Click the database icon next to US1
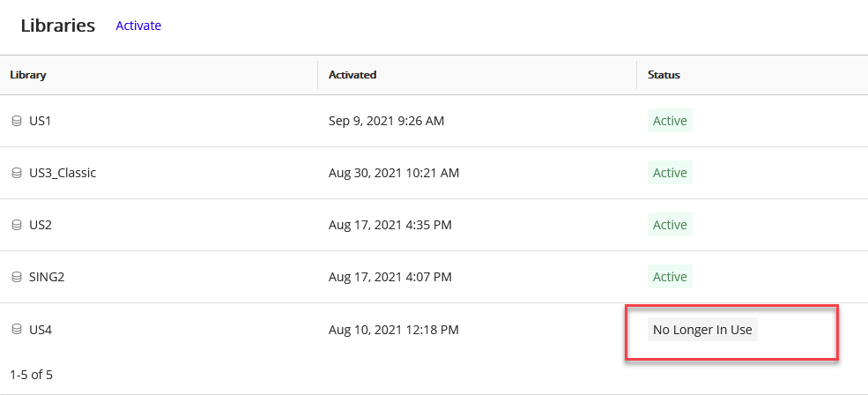Screen dimensions: 868x395 [16, 121]
